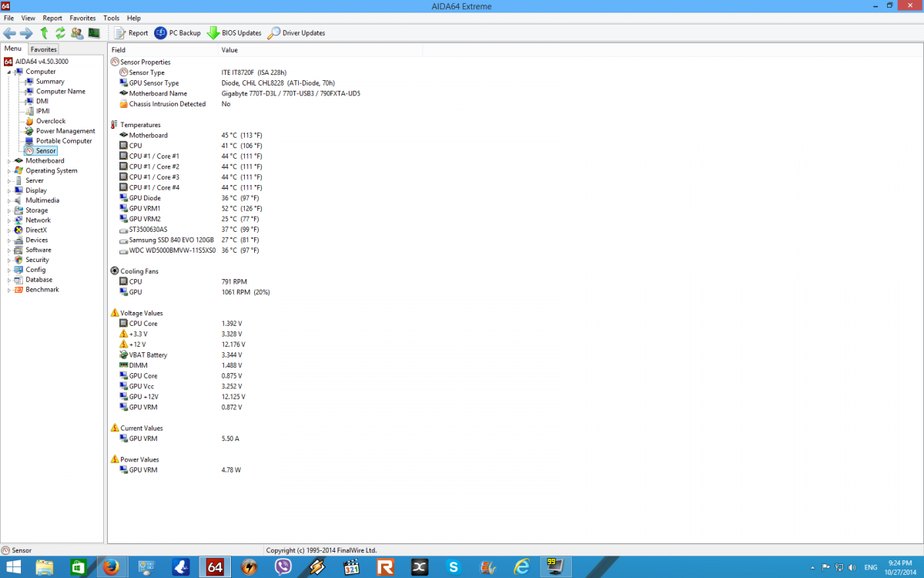Open Viber from the taskbar
Image resolution: width=924 pixels, height=578 pixels.
[283, 567]
